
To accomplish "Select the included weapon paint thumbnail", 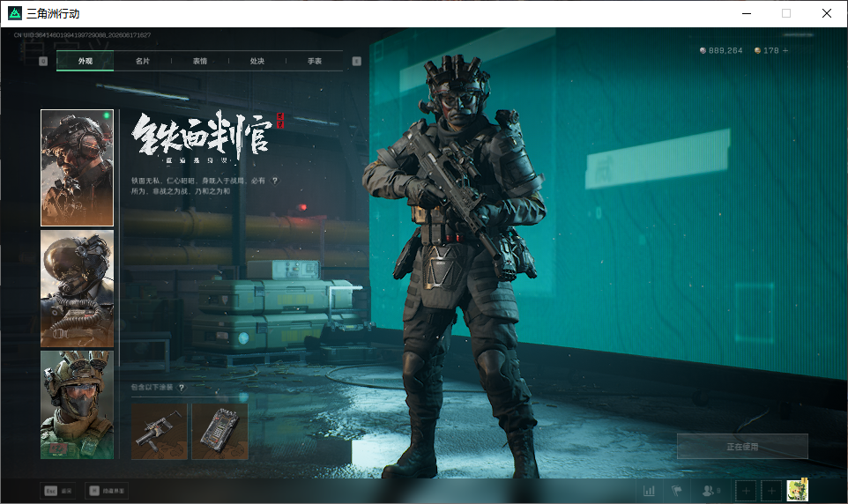I will point(160,432).
